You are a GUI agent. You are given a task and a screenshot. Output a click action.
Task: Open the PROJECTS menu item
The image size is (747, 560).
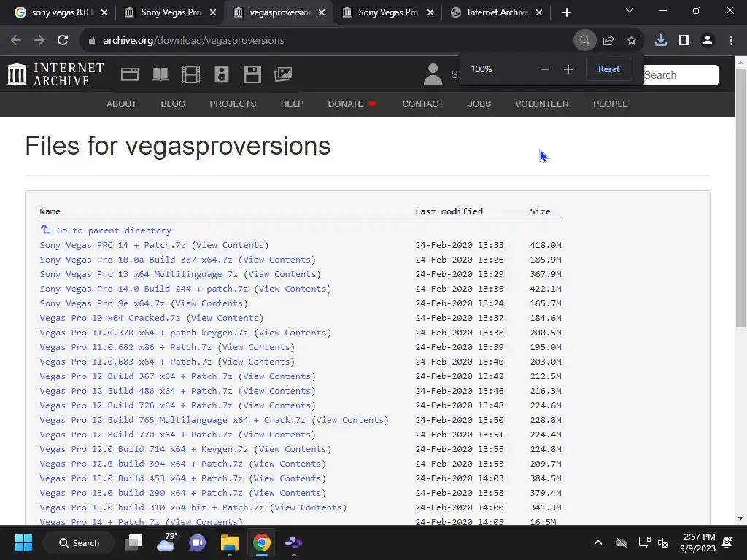[233, 104]
